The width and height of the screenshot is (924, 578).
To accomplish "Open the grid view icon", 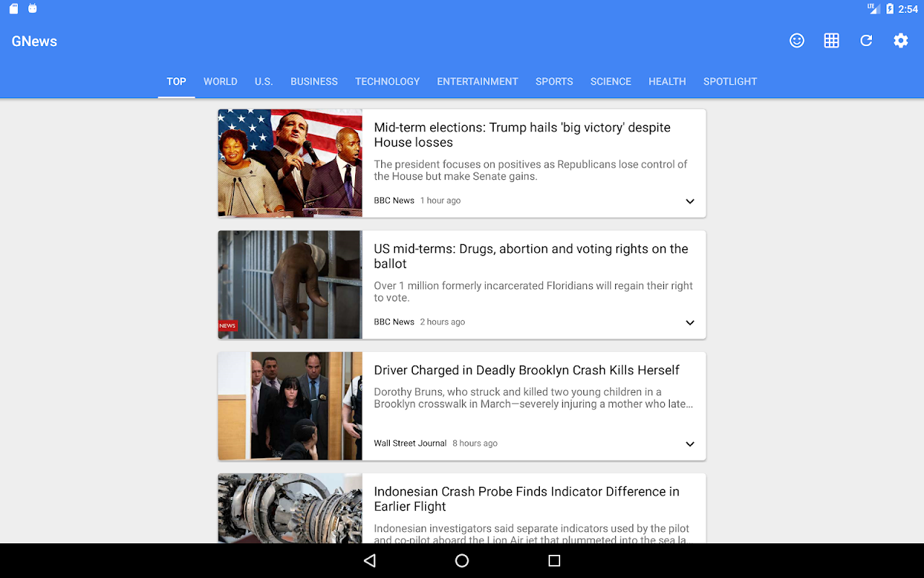I will pos(832,41).
